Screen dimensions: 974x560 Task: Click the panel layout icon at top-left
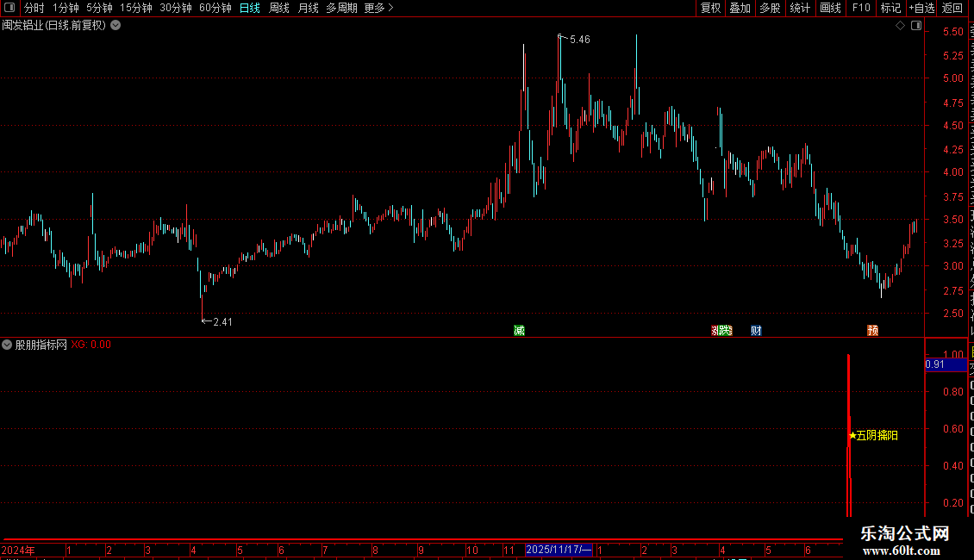9,8
